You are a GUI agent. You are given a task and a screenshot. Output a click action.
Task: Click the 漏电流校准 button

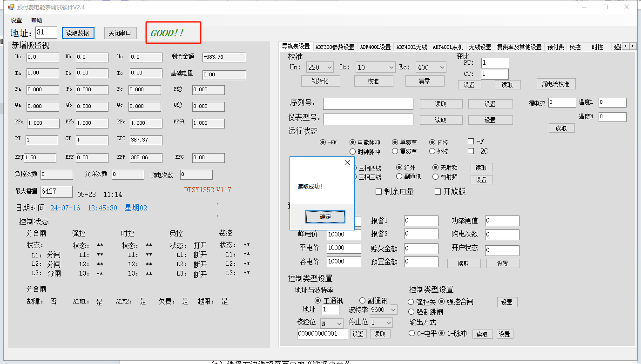(x=556, y=84)
